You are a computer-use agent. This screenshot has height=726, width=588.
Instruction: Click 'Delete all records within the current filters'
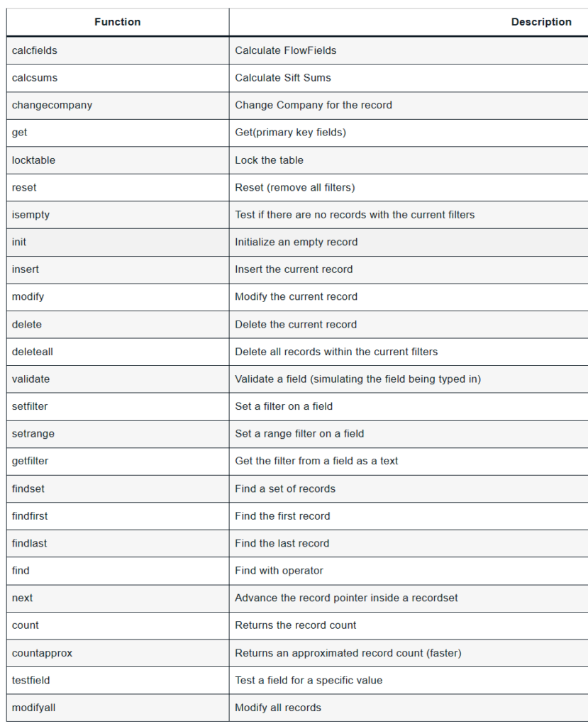[336, 352]
